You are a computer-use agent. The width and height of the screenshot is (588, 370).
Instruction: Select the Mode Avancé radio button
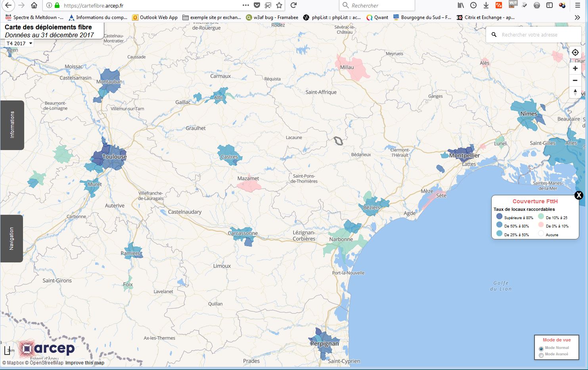point(541,355)
